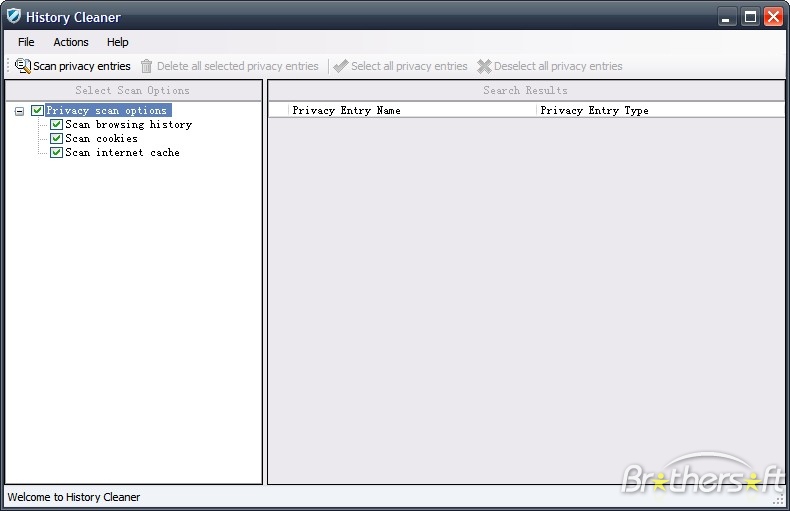The image size is (790, 511).
Task: Select the Scan browsing history row
Action: 129,124
